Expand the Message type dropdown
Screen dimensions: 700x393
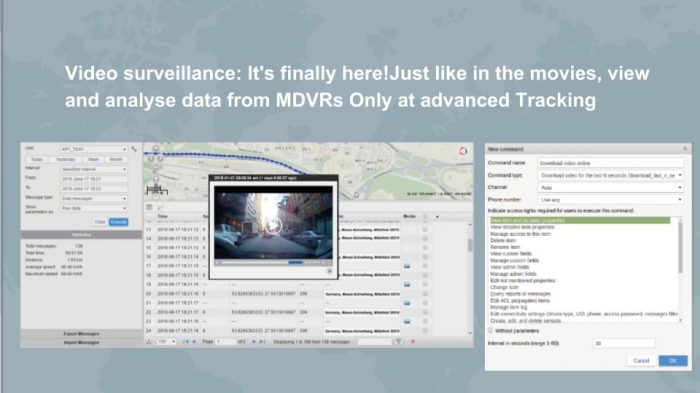[94, 198]
